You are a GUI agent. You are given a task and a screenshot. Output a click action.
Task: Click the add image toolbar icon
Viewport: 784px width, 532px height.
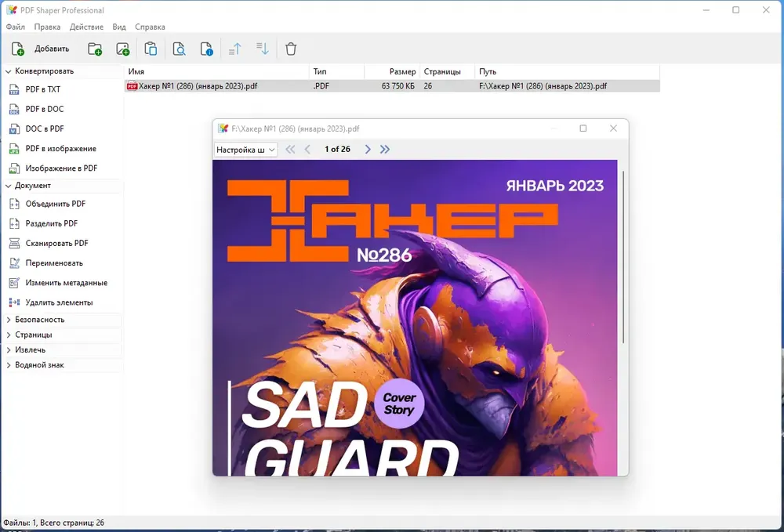[x=122, y=49]
